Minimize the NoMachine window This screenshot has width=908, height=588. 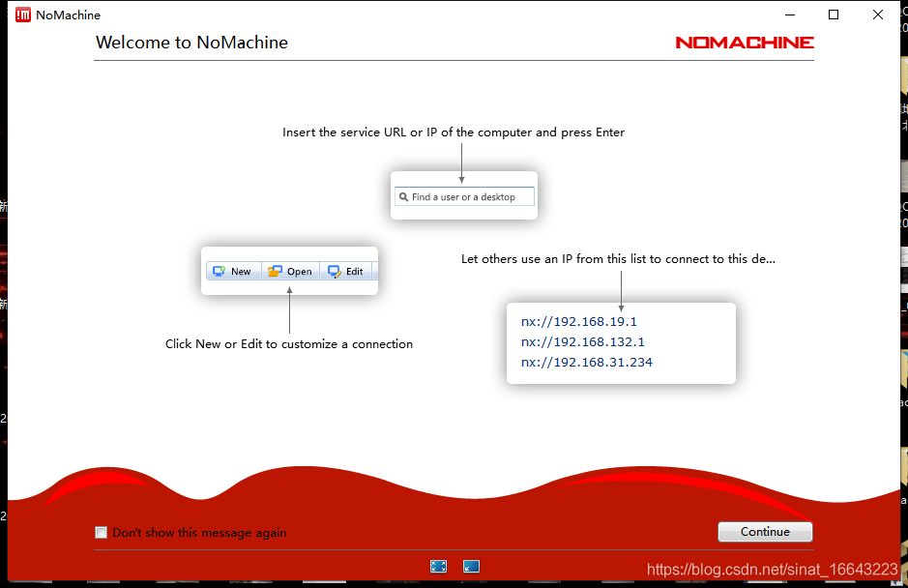[790, 15]
